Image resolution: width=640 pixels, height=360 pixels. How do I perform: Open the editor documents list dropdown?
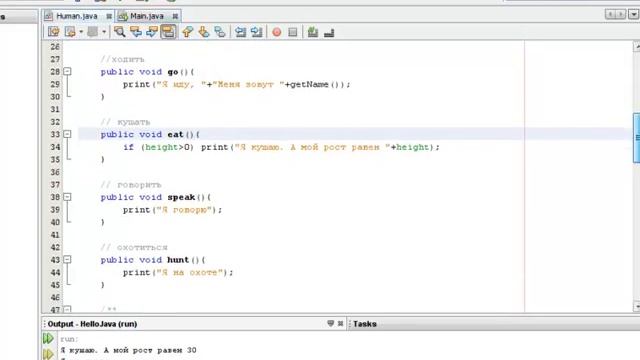(633, 15)
